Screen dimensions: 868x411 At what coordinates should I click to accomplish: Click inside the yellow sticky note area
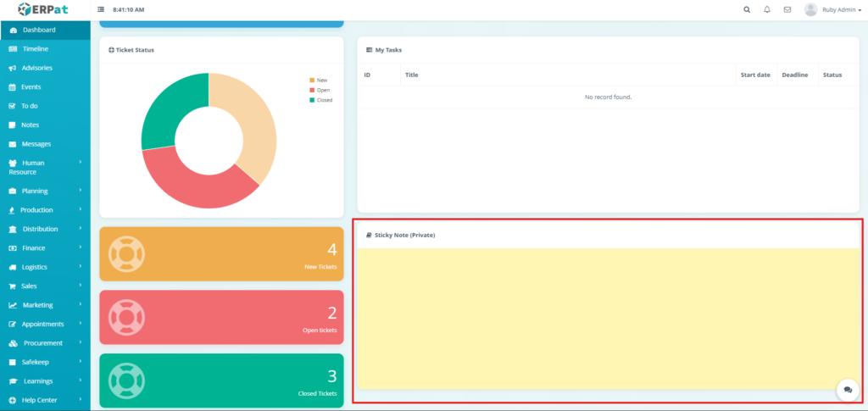tap(607, 318)
